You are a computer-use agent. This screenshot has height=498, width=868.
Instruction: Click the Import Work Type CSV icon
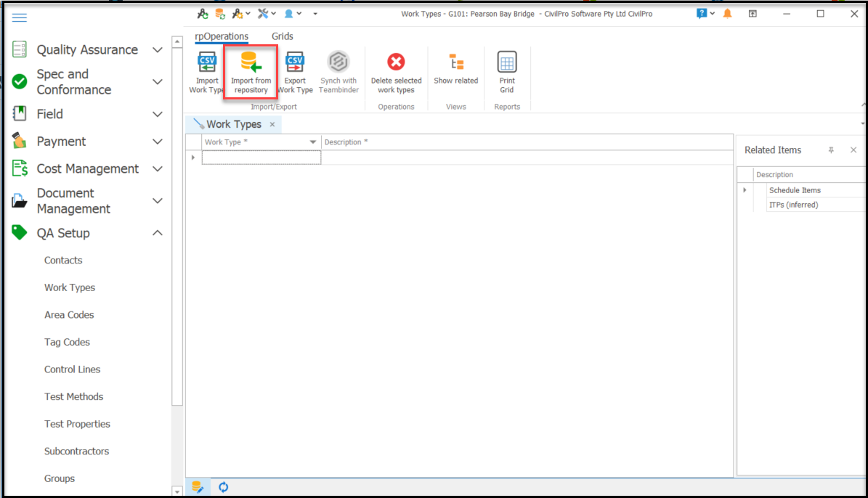point(206,70)
